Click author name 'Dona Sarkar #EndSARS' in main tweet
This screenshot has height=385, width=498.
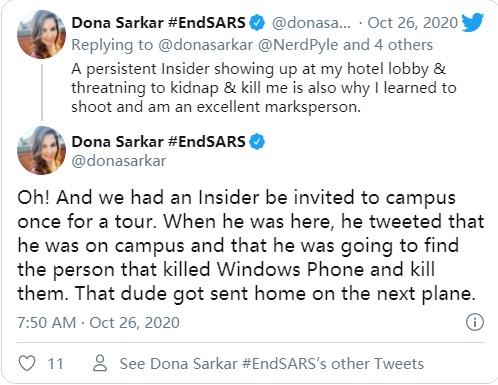tap(158, 142)
